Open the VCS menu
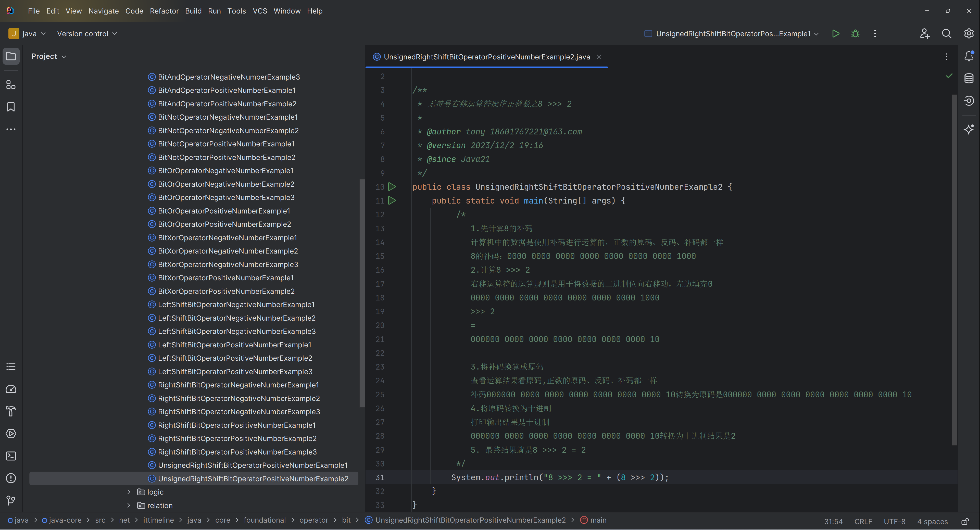980x530 pixels. pos(260,11)
